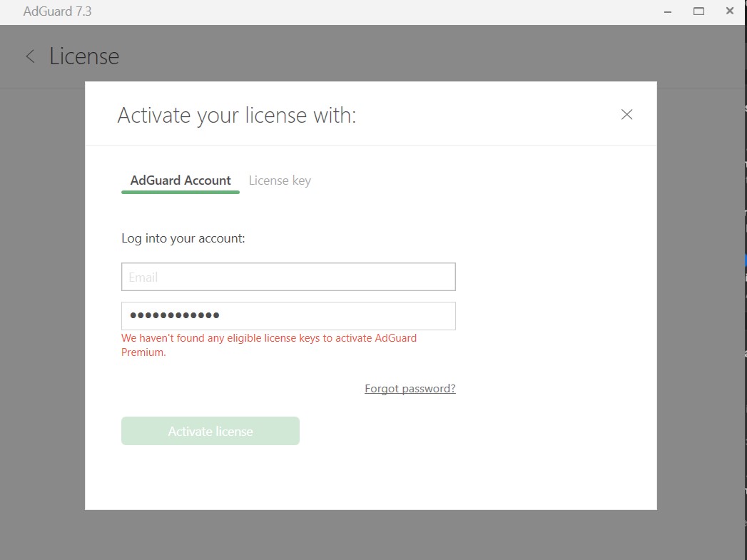The width and height of the screenshot is (747, 560).
Task: Switch to the License key tab
Action: 280,180
